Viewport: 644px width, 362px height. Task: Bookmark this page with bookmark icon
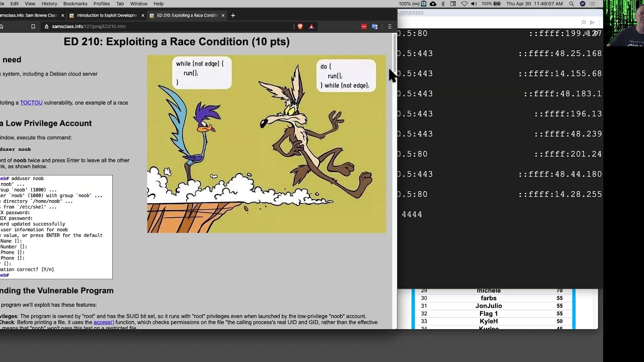[x=33, y=27]
